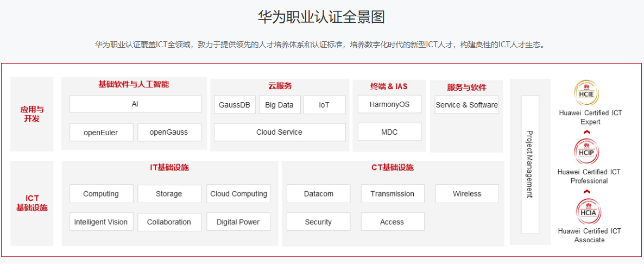Open Service & Software certification
This screenshot has height=264, width=644.
[x=466, y=105]
